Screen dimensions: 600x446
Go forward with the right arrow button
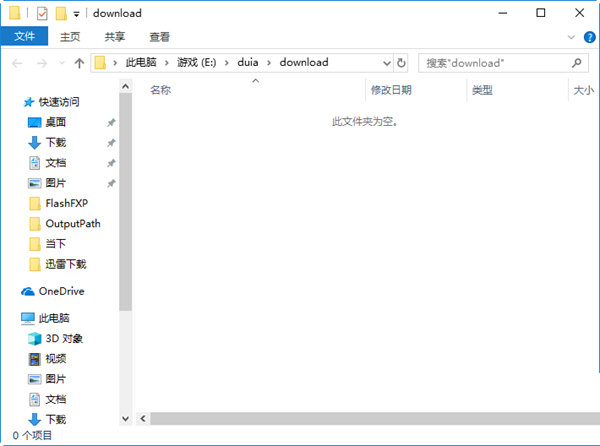(x=42, y=63)
